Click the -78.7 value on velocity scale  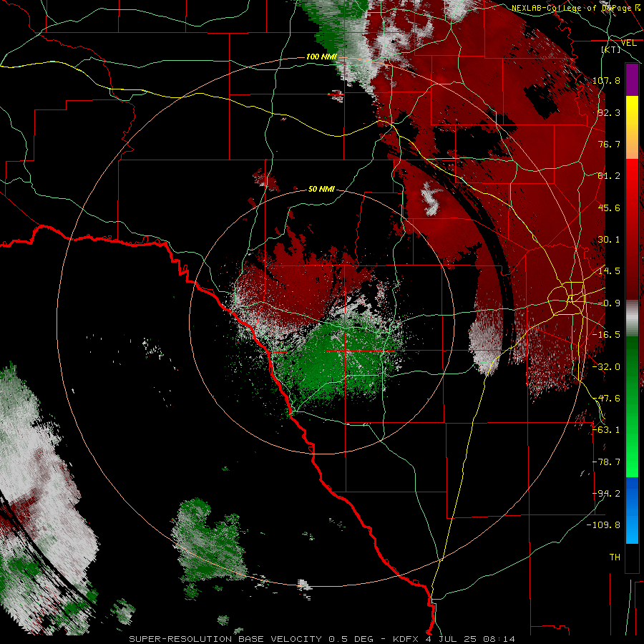(606, 462)
